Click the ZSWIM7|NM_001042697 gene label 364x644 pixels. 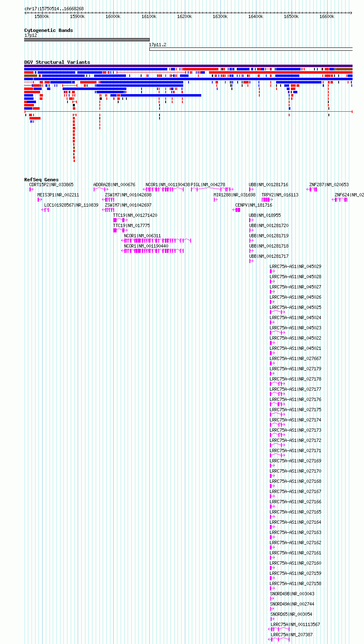click(x=128, y=205)
